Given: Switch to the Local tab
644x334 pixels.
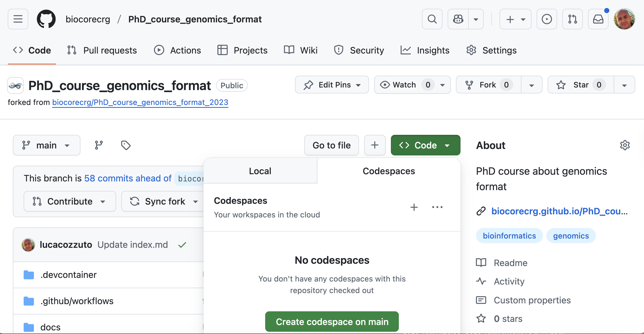Looking at the screenshot, I should pos(260,171).
